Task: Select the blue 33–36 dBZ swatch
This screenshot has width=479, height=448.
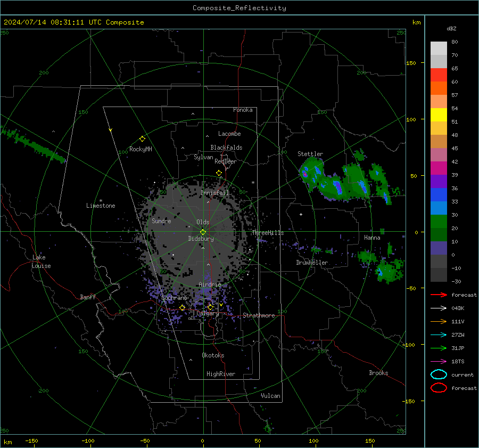Action: [439, 194]
